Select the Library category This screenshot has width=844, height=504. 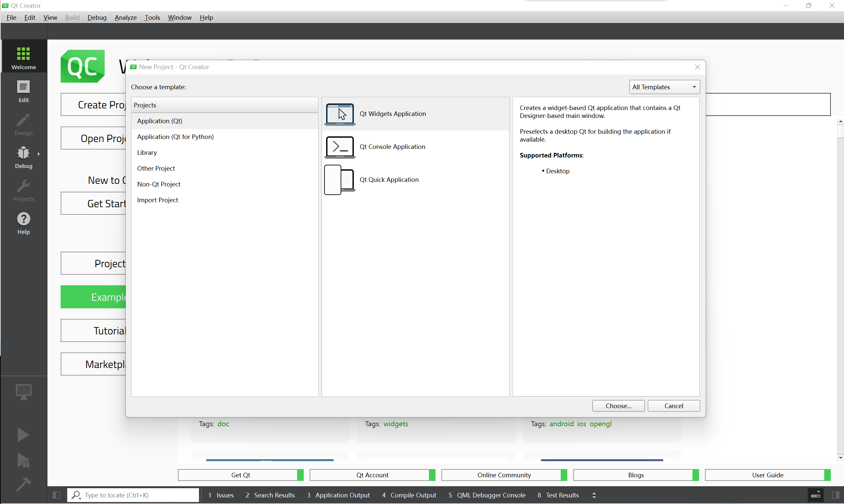[x=224, y=153]
